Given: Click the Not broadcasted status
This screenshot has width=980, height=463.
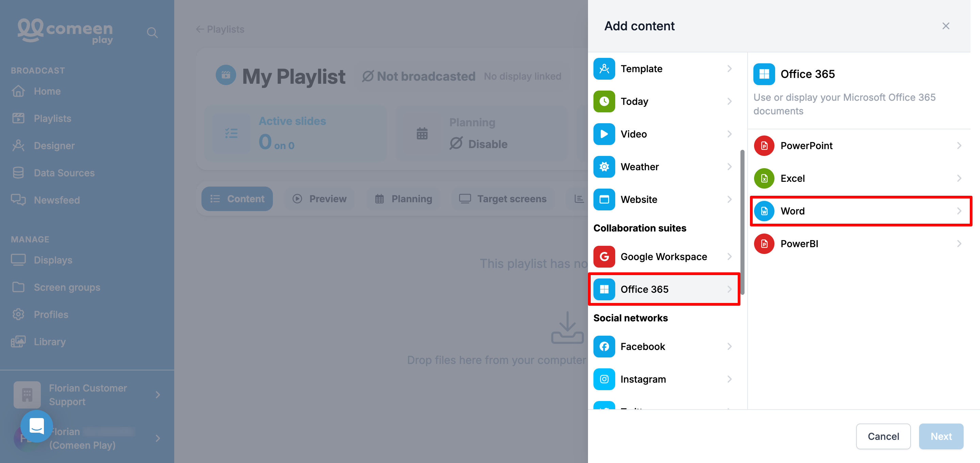Looking at the screenshot, I should [419, 76].
